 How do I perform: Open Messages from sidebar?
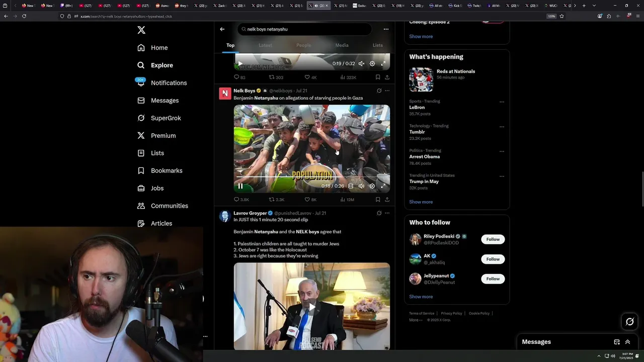click(x=158, y=101)
